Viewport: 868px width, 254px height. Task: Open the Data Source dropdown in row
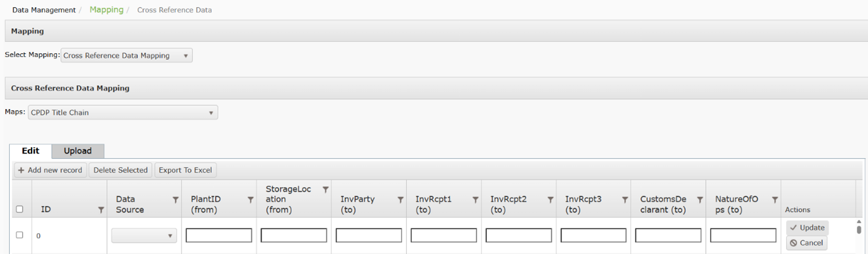pos(144,235)
